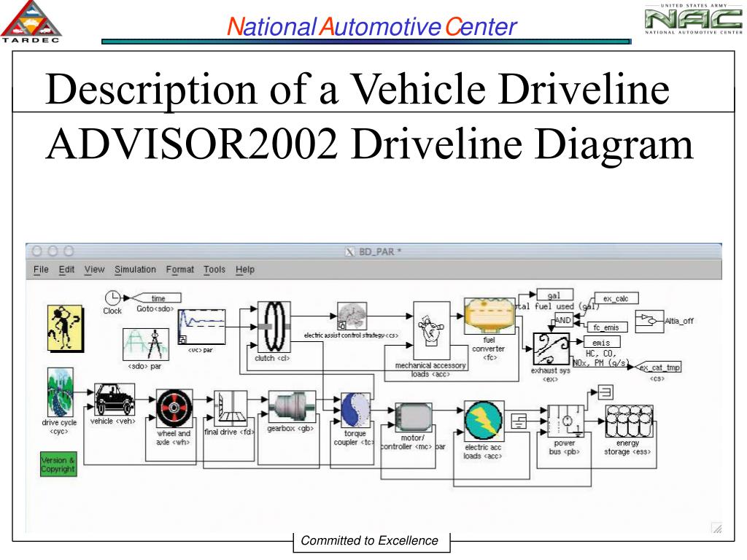Select the electric acc loads block

tap(484, 421)
